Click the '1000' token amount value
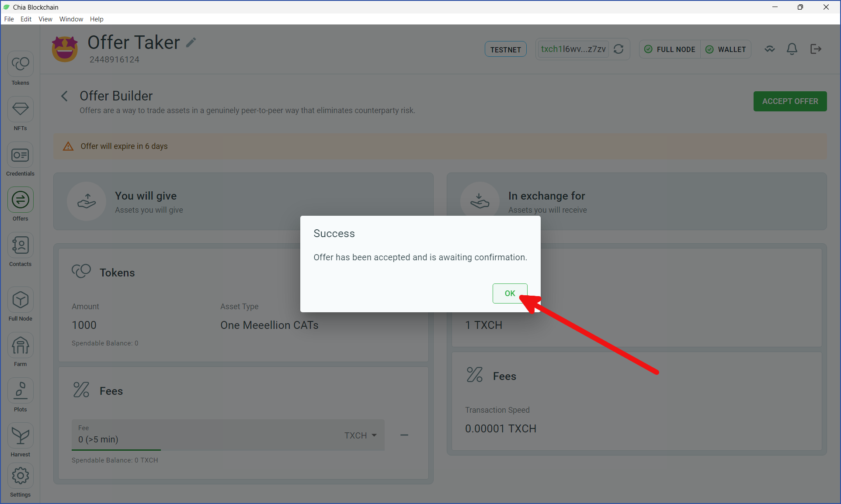This screenshot has width=841, height=504. coord(84,325)
